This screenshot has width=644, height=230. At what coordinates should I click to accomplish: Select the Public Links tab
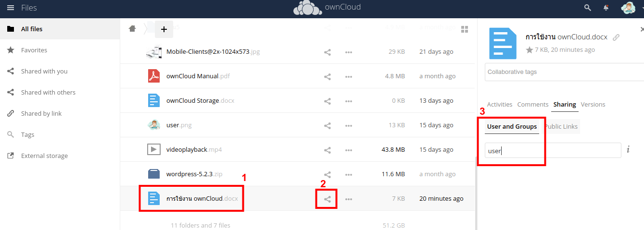coord(561,127)
